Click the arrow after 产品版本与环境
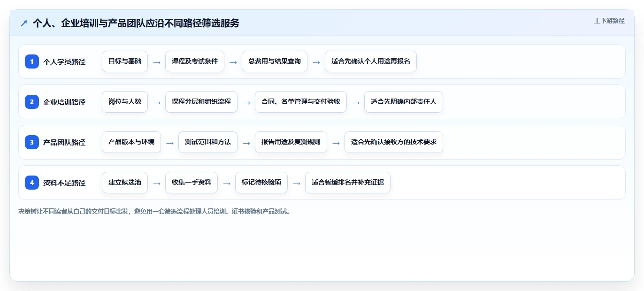This screenshot has width=644, height=291. point(170,143)
